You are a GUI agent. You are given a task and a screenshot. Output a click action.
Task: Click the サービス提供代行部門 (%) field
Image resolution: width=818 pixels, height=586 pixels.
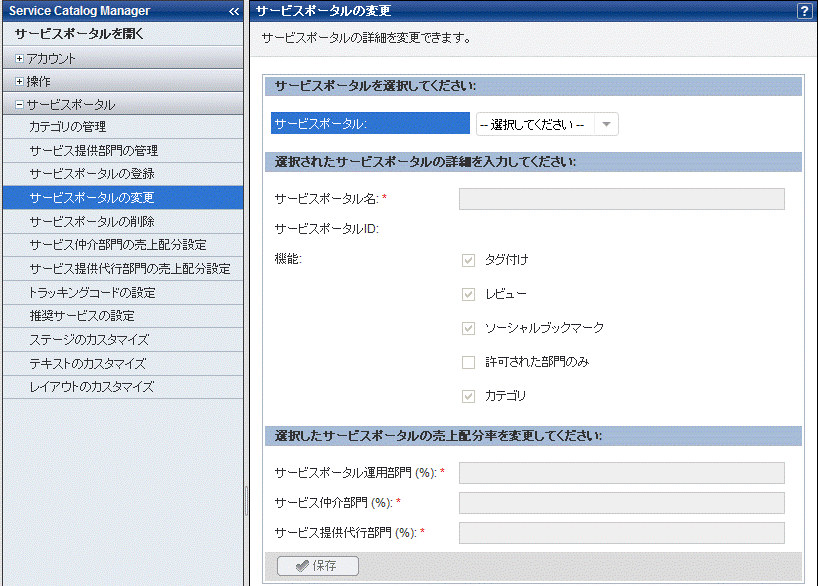621,533
